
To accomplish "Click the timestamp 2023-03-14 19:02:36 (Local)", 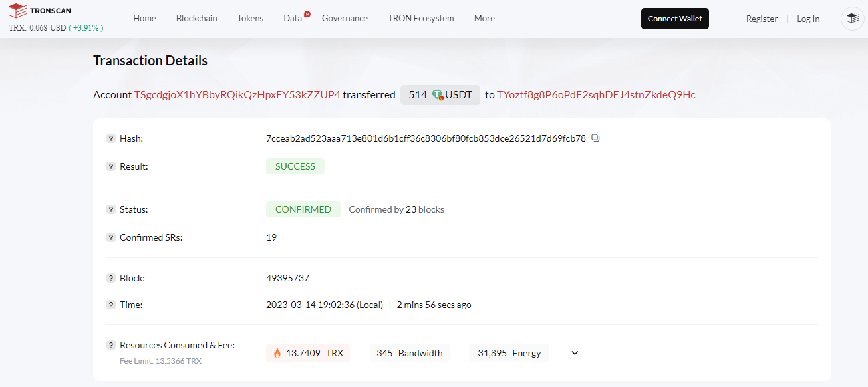I will point(325,305).
